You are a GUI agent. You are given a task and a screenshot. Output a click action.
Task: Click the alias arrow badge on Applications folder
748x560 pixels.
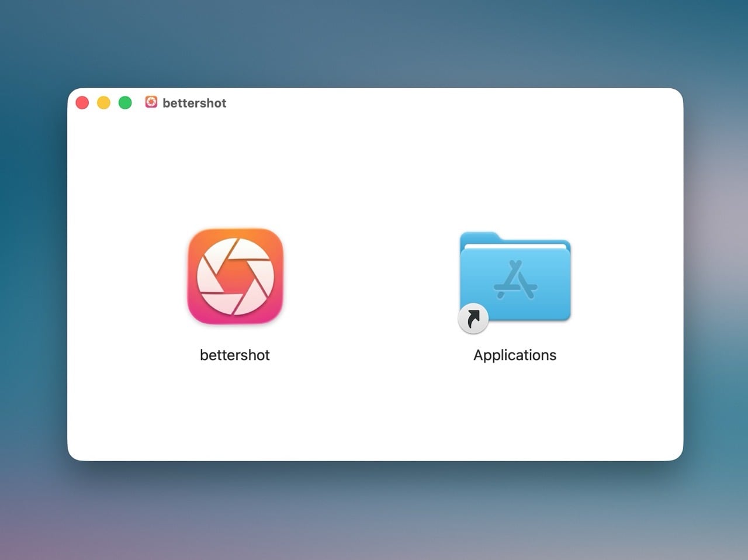[473, 319]
